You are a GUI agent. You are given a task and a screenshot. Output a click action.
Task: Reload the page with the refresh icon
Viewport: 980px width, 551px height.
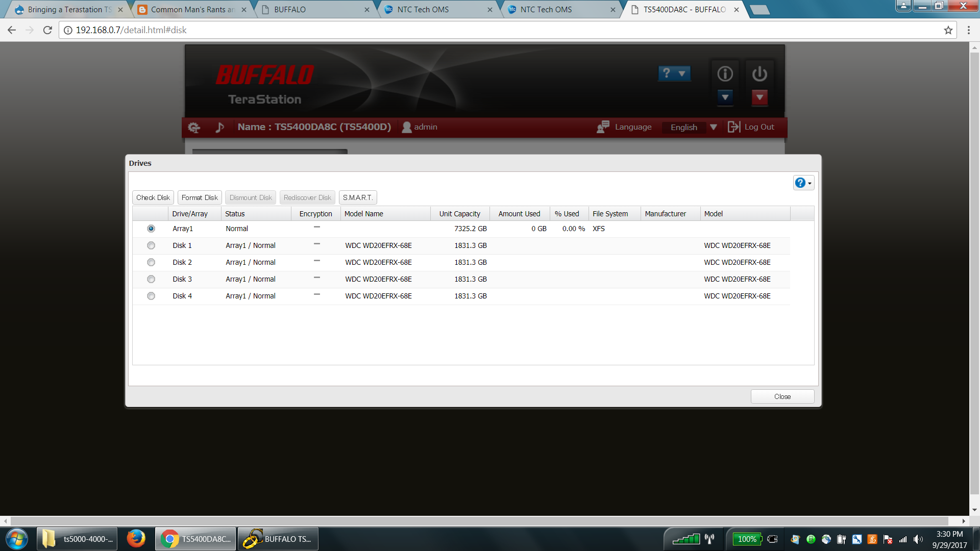click(47, 30)
